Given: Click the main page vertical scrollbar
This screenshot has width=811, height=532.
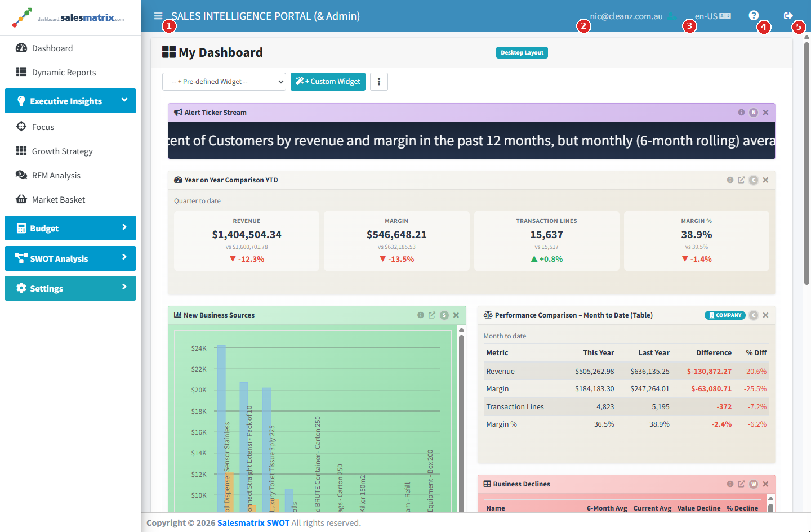Looking at the screenshot, I should [806, 163].
